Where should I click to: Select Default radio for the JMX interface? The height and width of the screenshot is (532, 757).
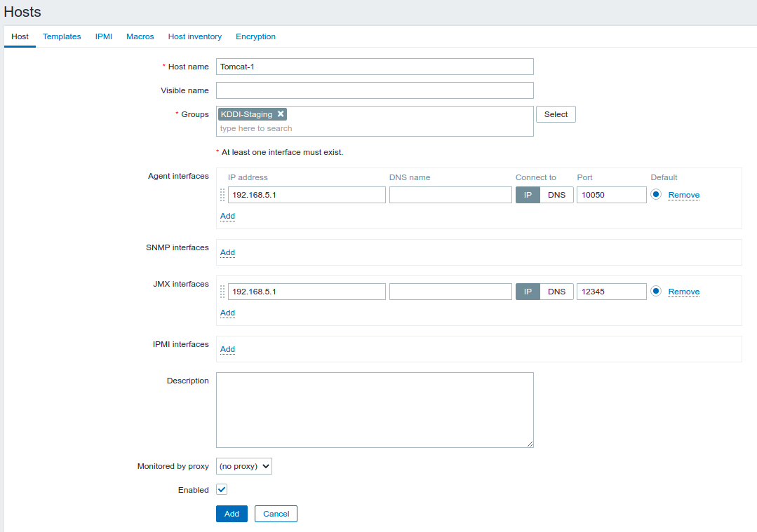click(656, 292)
